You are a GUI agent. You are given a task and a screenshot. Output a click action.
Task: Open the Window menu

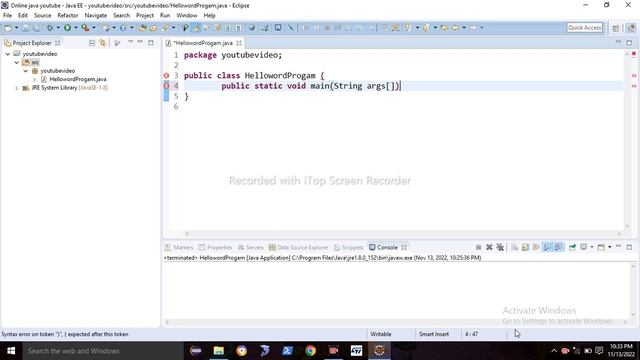[187, 16]
